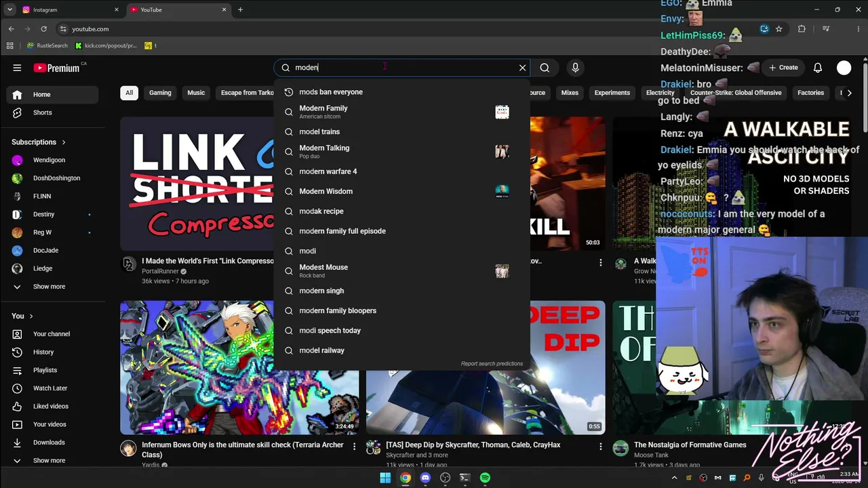Open the Chrome extensions puzzle icon
Viewport: 868px width, 488px height.
[802, 29]
